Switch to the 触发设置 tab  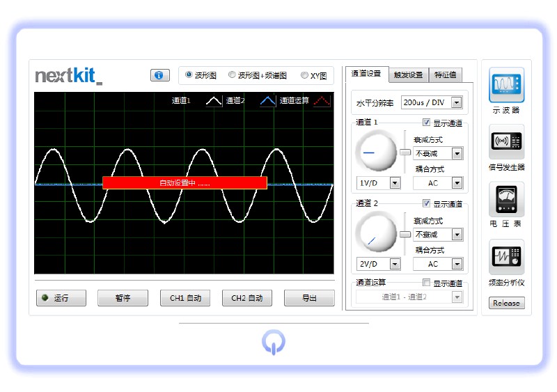pyautogui.click(x=408, y=75)
